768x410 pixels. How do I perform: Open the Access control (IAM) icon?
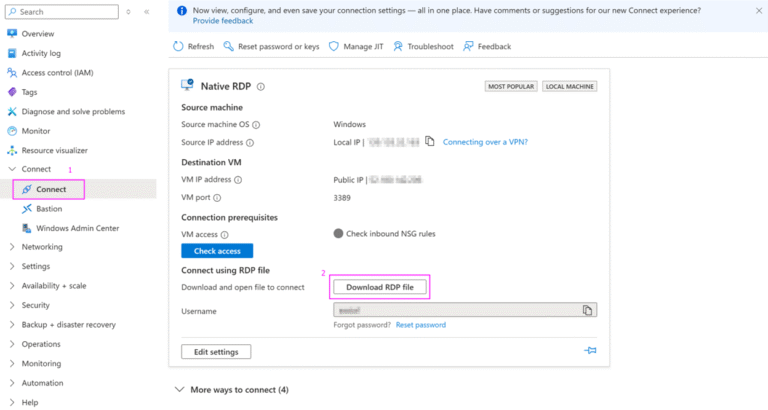(x=12, y=72)
